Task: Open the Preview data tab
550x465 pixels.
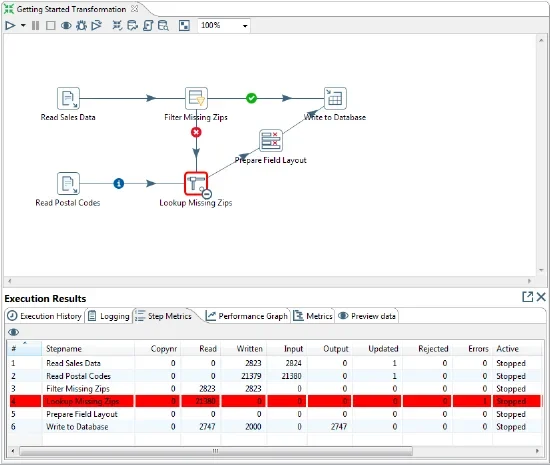Action: (x=367, y=316)
